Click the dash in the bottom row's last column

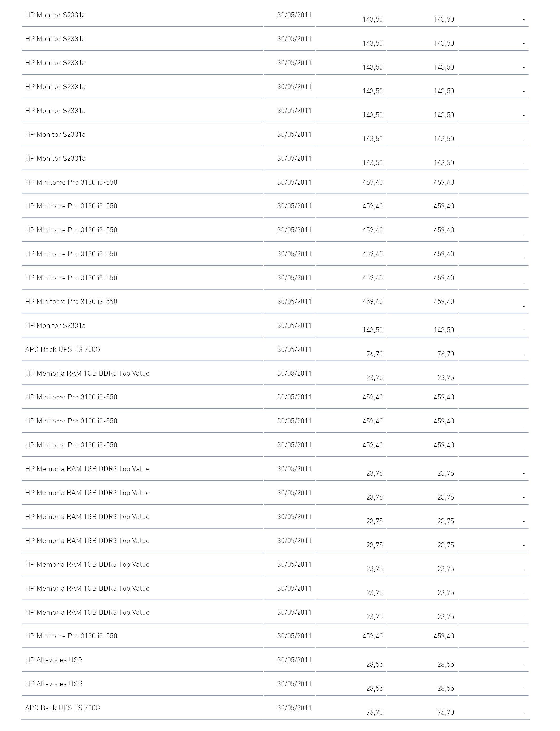524,713
